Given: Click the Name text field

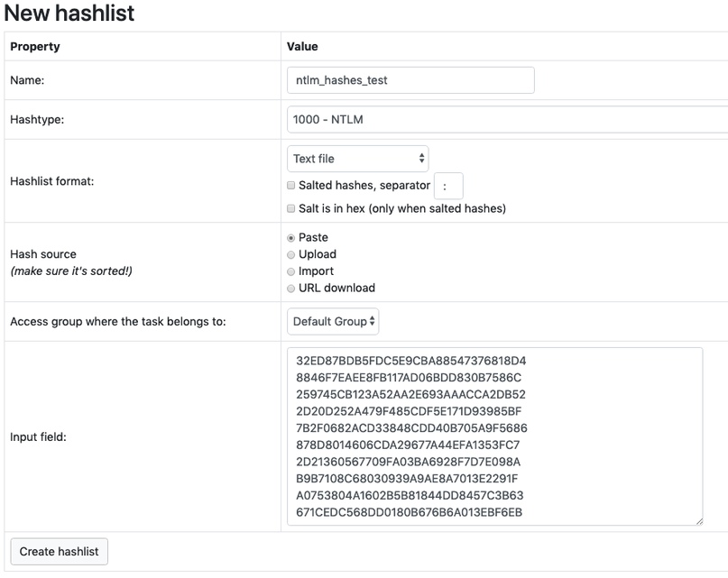Looking at the screenshot, I should click(410, 80).
